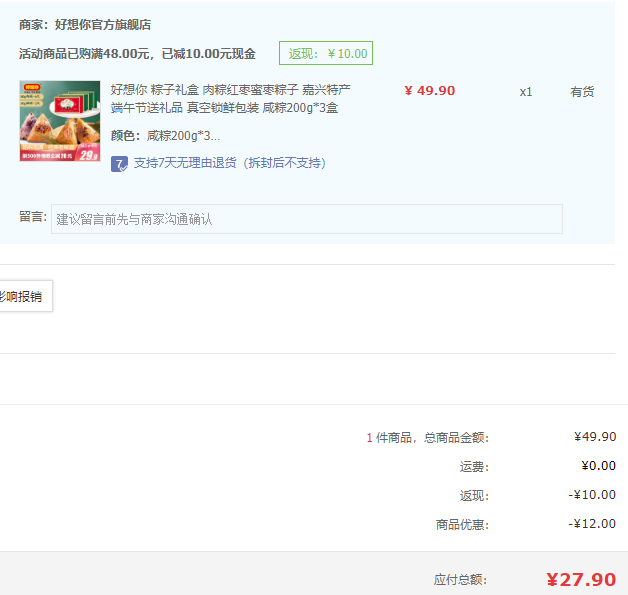The width and height of the screenshot is (628, 595).
Task: Focus the 留言 message input field
Action: pos(307,219)
